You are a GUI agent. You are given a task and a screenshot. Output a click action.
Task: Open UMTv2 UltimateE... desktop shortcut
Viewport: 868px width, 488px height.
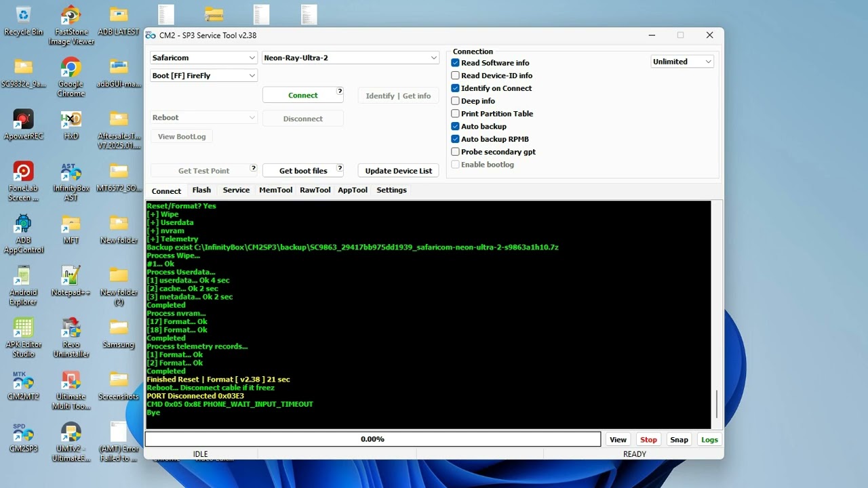click(71, 443)
